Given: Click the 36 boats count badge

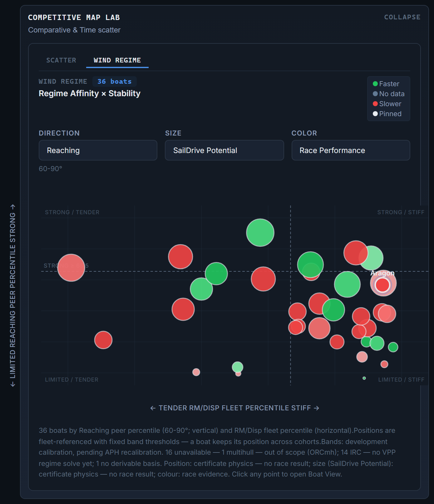Looking at the screenshot, I should (115, 82).
